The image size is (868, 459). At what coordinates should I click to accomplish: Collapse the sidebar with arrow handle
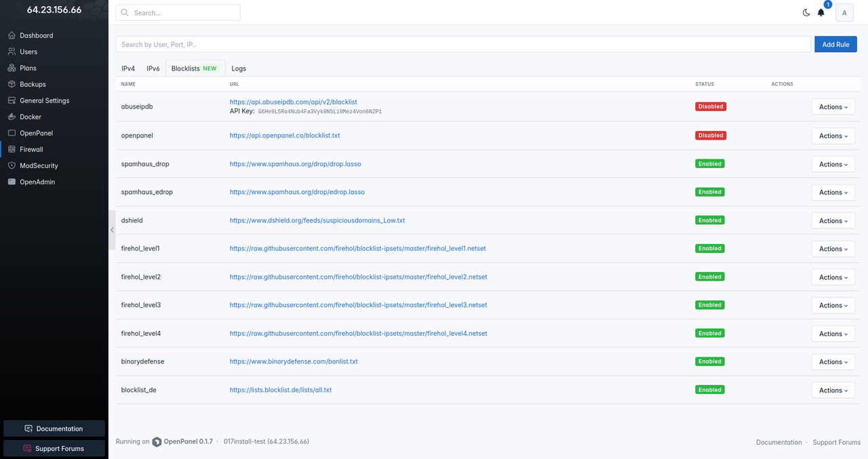pyautogui.click(x=112, y=230)
